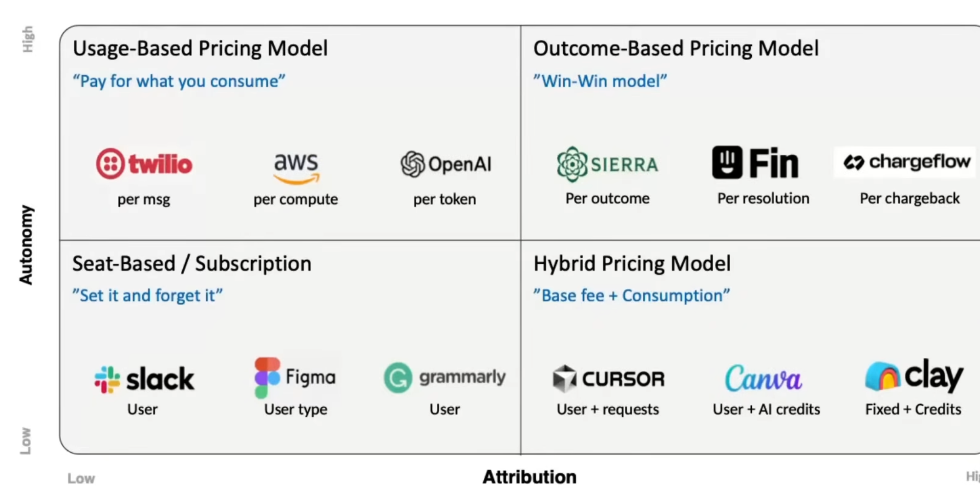The height and width of the screenshot is (503, 980).
Task: Click the "Base fee + Consumption" tagline
Action: (x=632, y=296)
